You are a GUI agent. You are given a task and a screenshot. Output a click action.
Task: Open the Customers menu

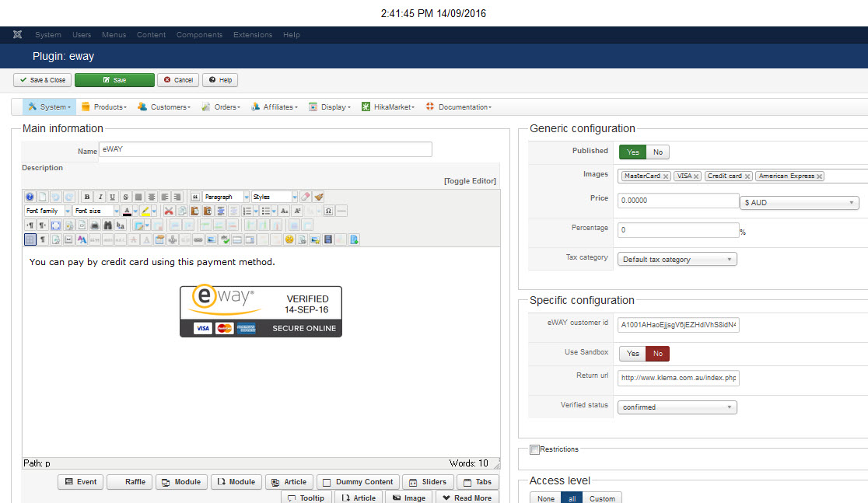point(164,107)
